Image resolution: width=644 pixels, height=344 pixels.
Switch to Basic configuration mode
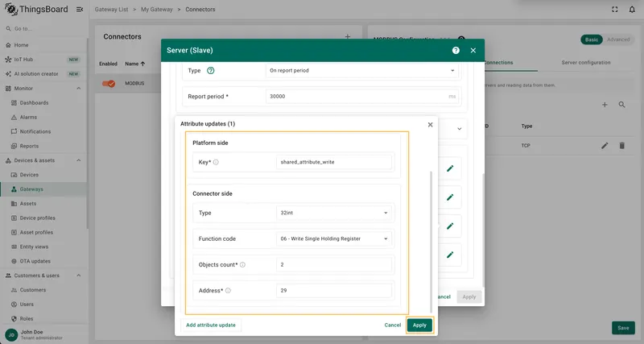click(x=592, y=39)
